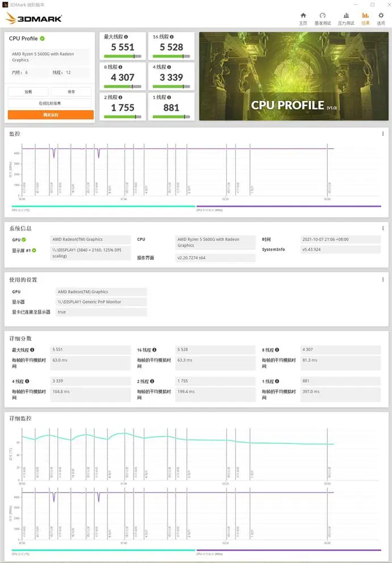Click the 3DMark app icon in title bar

click(5, 5)
